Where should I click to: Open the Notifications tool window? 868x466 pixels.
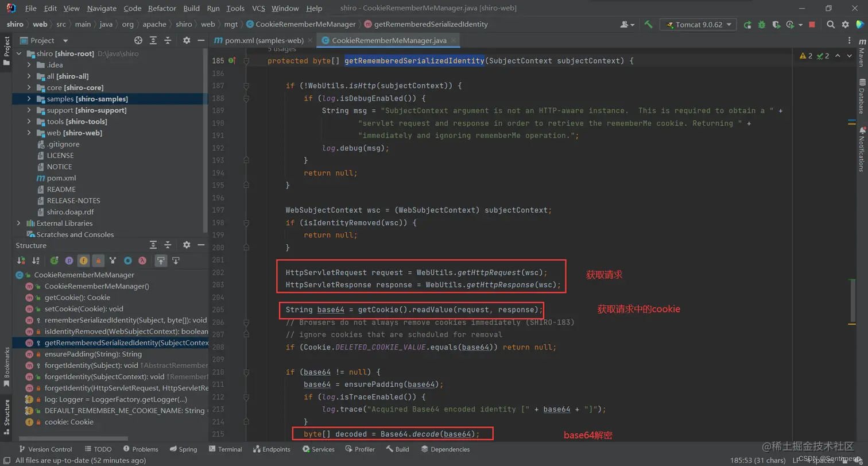coord(861,148)
